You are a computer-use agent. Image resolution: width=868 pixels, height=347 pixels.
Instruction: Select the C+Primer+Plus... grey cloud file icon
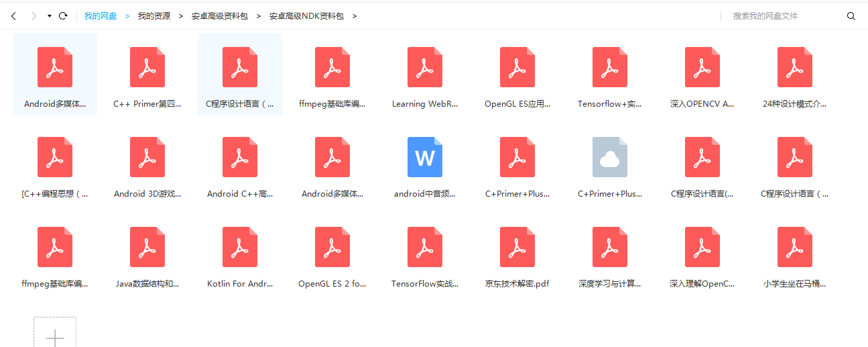coord(610,157)
